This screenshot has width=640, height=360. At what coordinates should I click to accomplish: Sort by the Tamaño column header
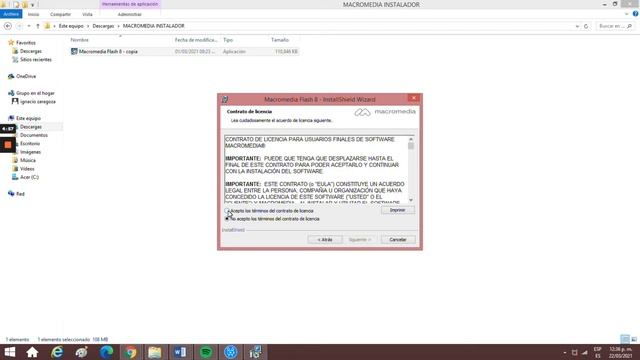tap(280, 40)
